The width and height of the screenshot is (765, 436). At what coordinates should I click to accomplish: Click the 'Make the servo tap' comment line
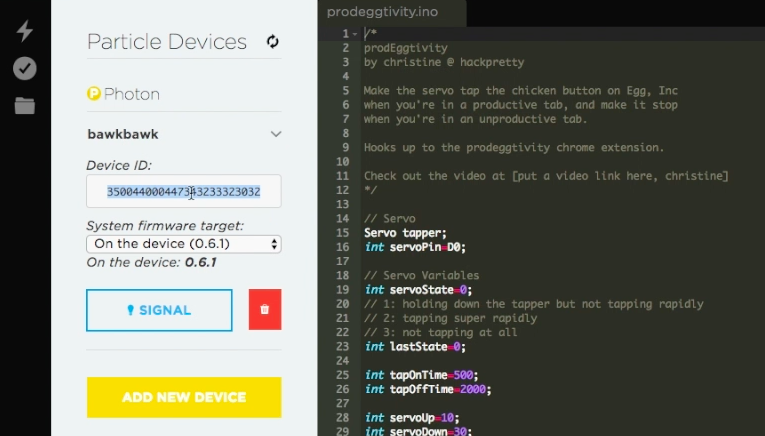(x=521, y=90)
